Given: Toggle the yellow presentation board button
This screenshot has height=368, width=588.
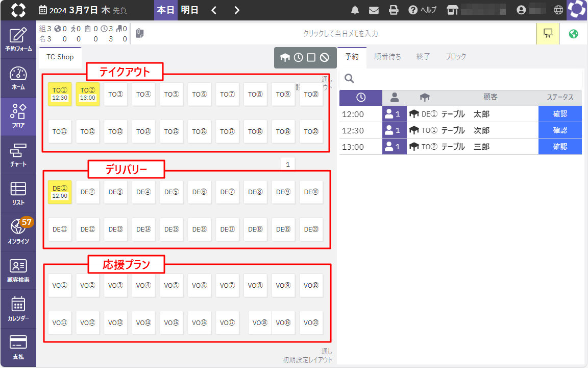Looking at the screenshot, I should (x=548, y=34).
